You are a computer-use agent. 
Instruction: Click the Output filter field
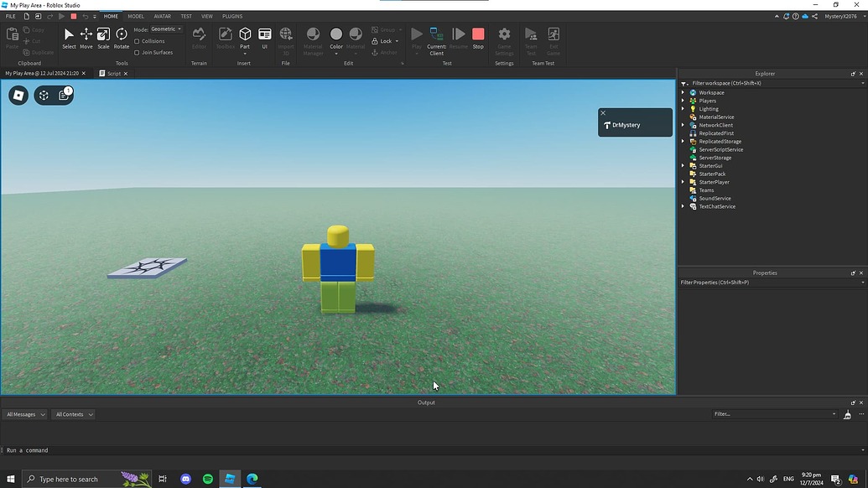(x=772, y=413)
